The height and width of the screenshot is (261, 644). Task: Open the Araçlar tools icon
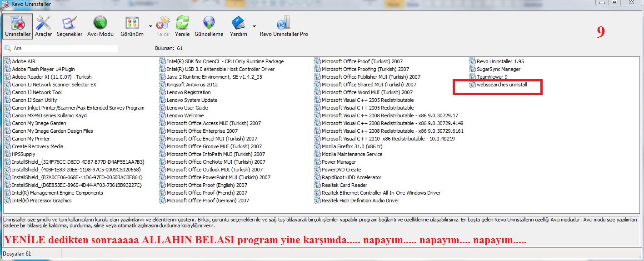[x=44, y=26]
